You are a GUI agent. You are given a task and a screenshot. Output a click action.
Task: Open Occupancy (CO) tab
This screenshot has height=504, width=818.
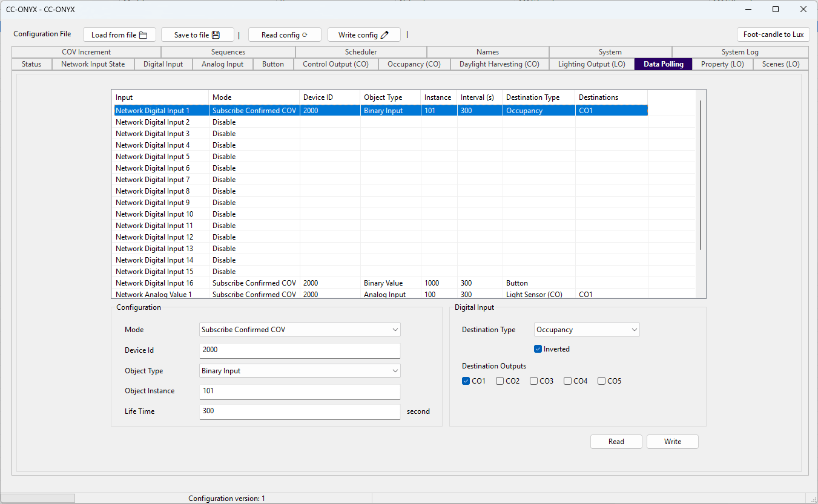tap(414, 64)
